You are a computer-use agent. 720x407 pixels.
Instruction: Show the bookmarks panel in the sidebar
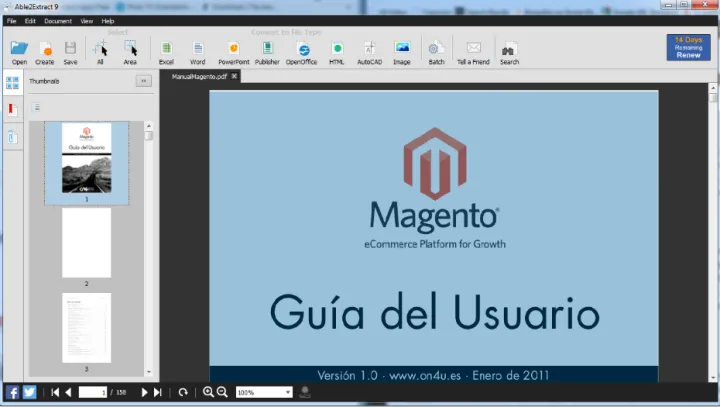[13, 108]
